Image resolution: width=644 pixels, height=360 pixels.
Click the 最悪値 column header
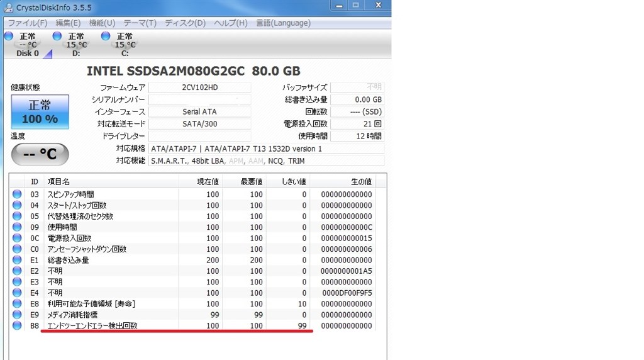(244, 182)
